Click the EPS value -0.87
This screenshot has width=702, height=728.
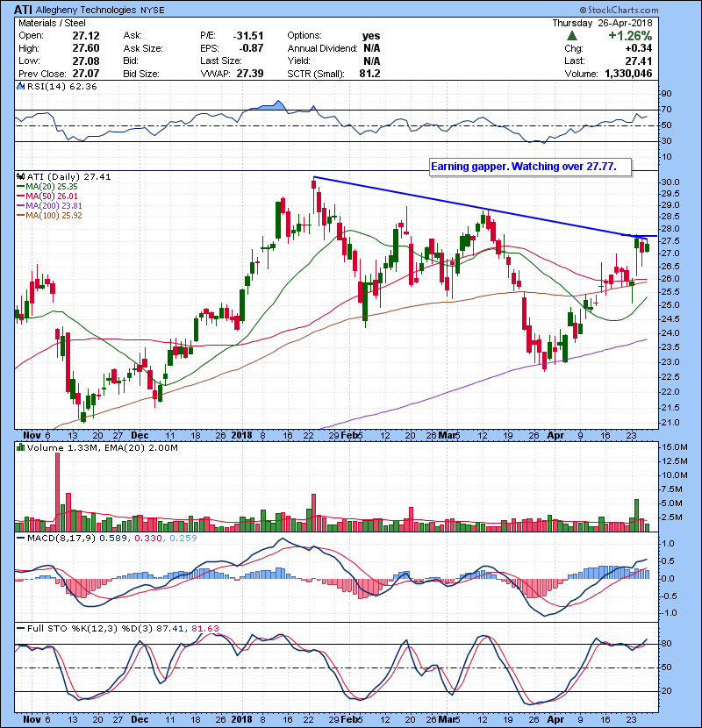[251, 48]
